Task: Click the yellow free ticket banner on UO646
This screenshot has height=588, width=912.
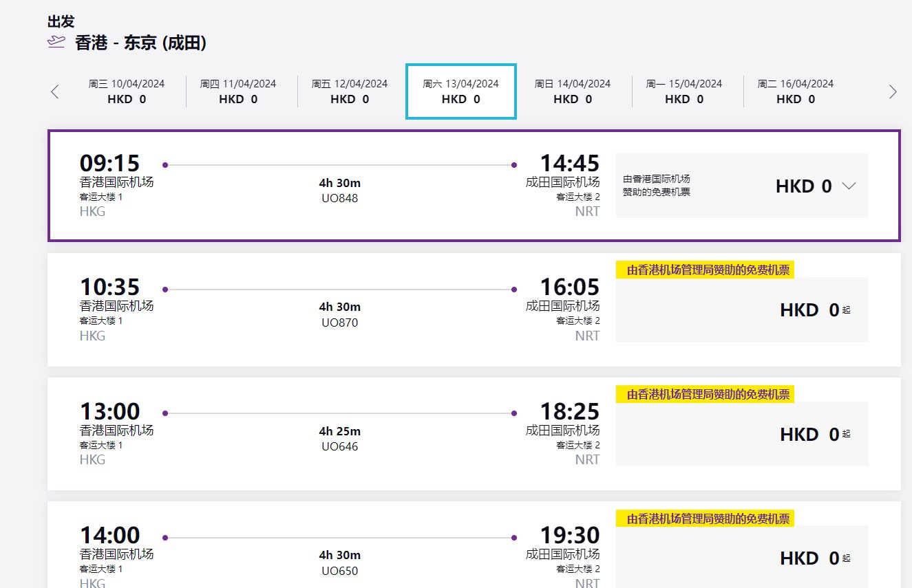Action: (x=705, y=395)
